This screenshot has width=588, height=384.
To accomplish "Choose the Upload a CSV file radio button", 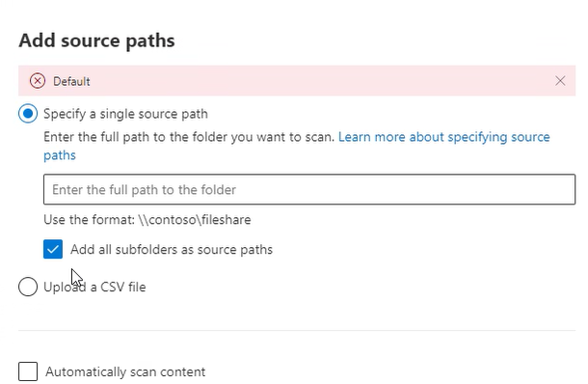I will (28, 288).
